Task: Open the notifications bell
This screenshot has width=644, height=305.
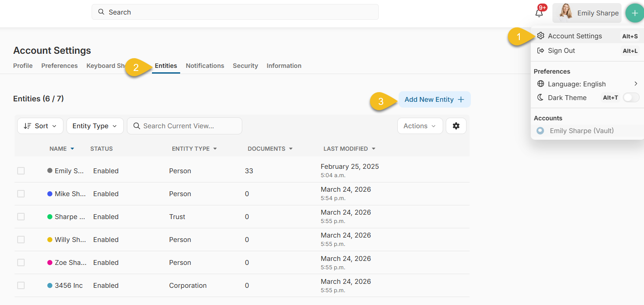Action: 539,12
